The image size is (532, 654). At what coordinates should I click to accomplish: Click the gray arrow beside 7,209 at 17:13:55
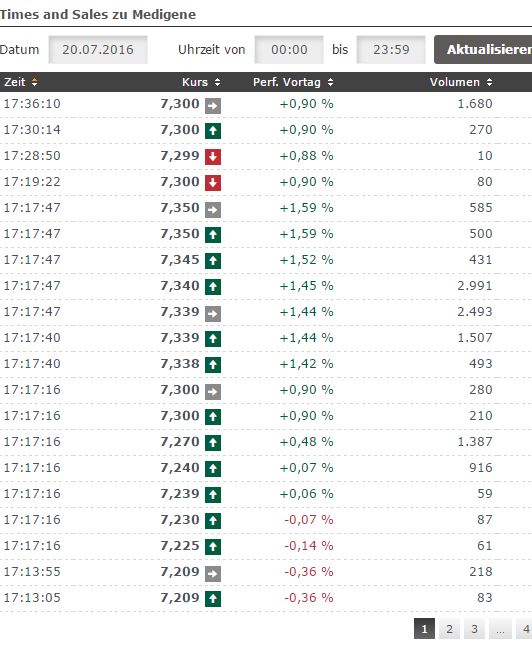[x=213, y=574]
